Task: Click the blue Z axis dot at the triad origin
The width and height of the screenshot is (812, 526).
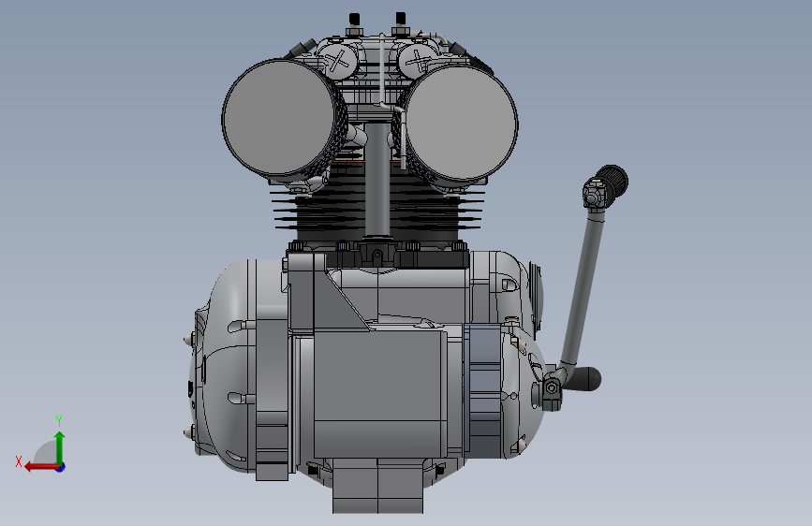Action: coord(61,467)
